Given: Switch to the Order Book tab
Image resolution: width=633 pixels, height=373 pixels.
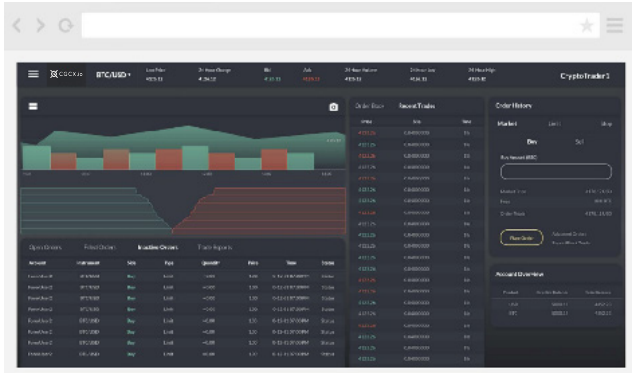Looking at the screenshot, I should click(x=369, y=106).
